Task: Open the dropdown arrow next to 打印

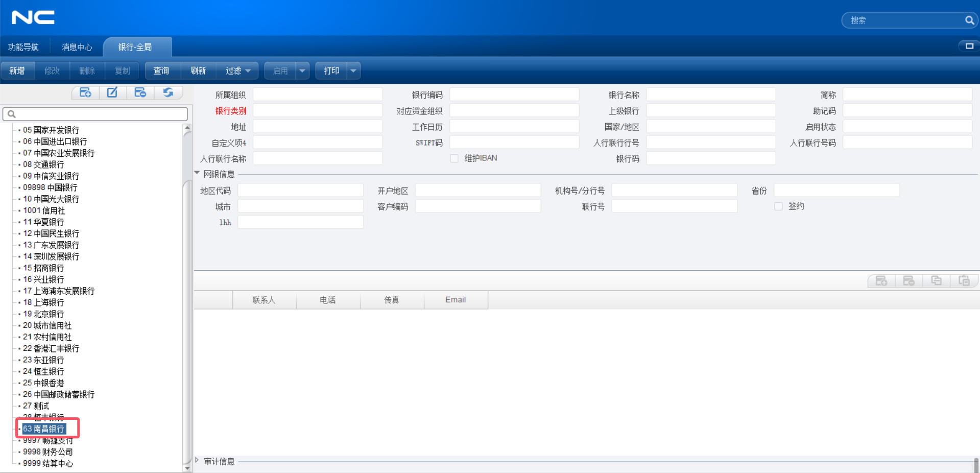Action: click(x=353, y=70)
